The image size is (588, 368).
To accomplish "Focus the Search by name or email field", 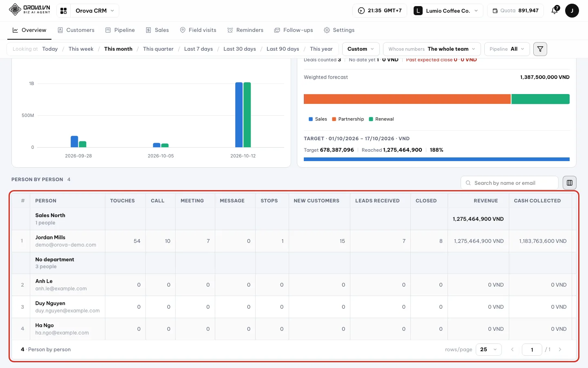I will (x=510, y=183).
